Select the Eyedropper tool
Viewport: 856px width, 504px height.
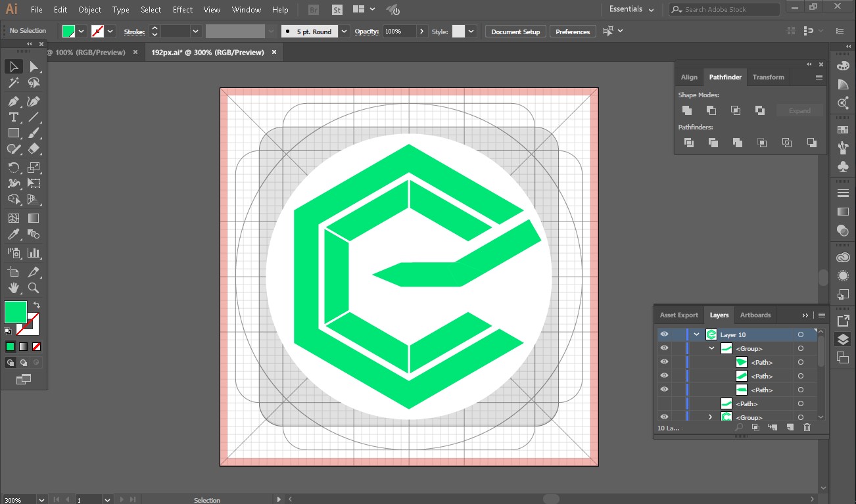[13, 235]
